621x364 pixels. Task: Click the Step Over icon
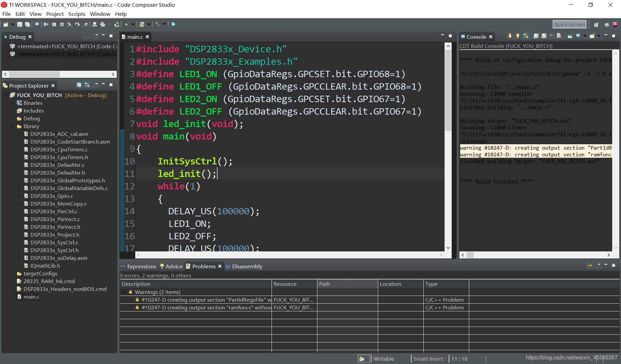(77, 24)
